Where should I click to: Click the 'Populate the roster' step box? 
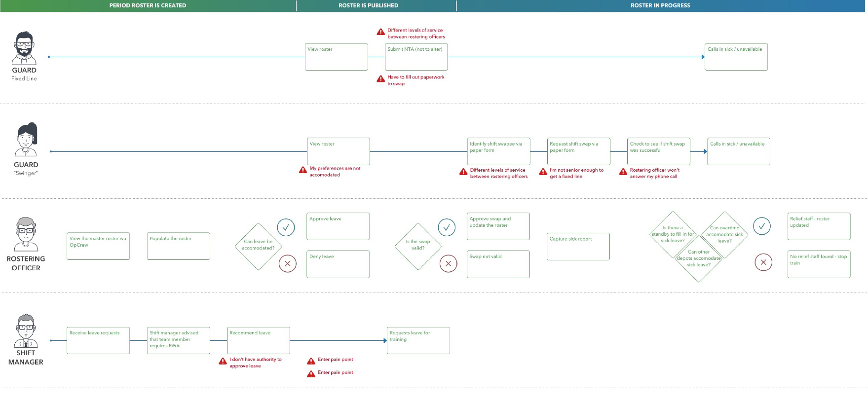click(x=178, y=246)
